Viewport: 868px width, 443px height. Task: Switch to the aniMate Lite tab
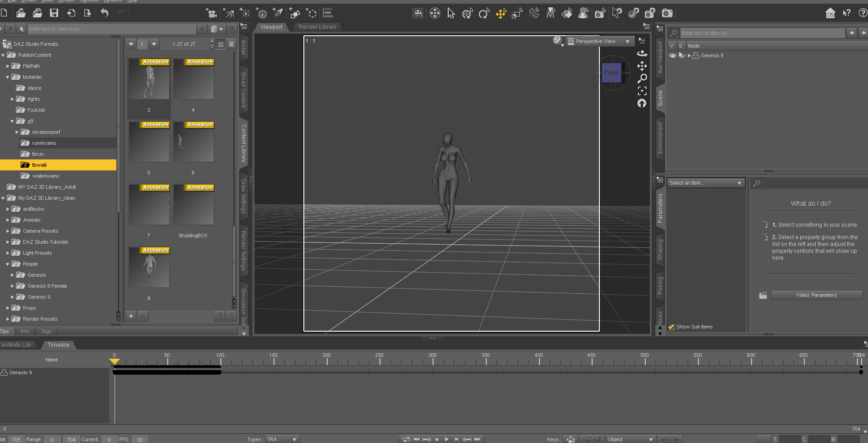(16, 345)
